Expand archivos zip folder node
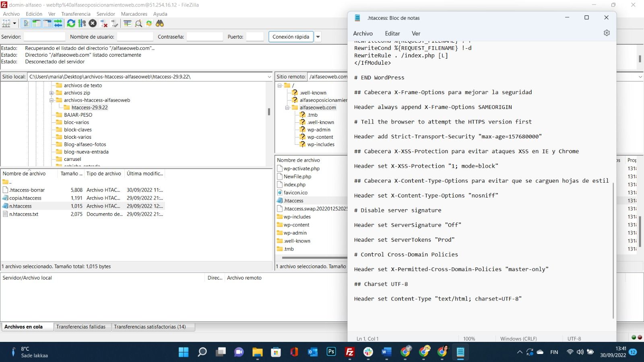The height and width of the screenshot is (362, 644). point(52,93)
